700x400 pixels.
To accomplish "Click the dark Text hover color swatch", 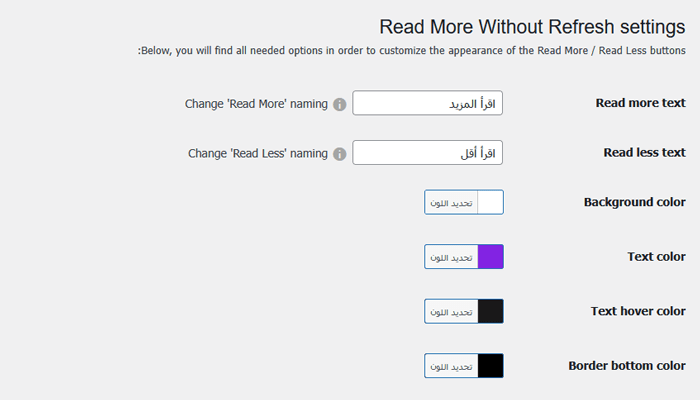I will tap(490, 312).
